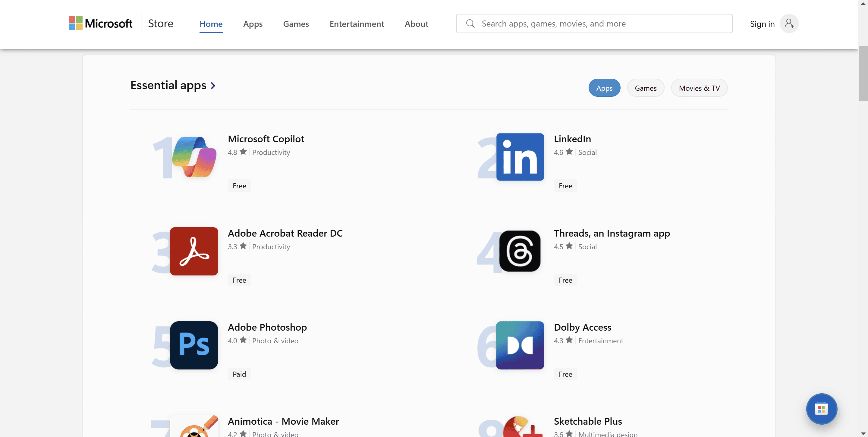Open the Apps navigation tab

coord(253,24)
